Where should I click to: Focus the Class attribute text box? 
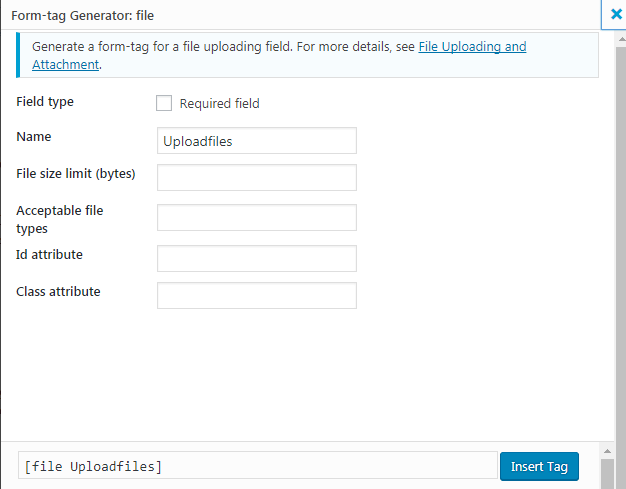tap(257, 295)
